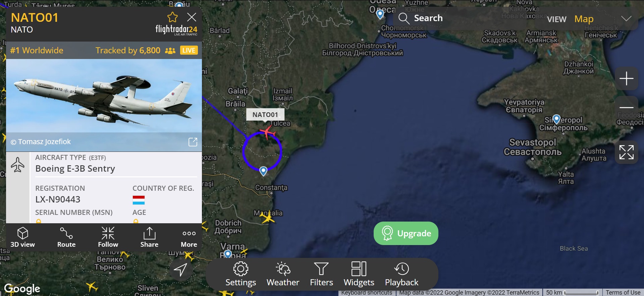The width and height of the screenshot is (644, 296).
Task: Follow the NATO01 aircraft
Action: 108,237
